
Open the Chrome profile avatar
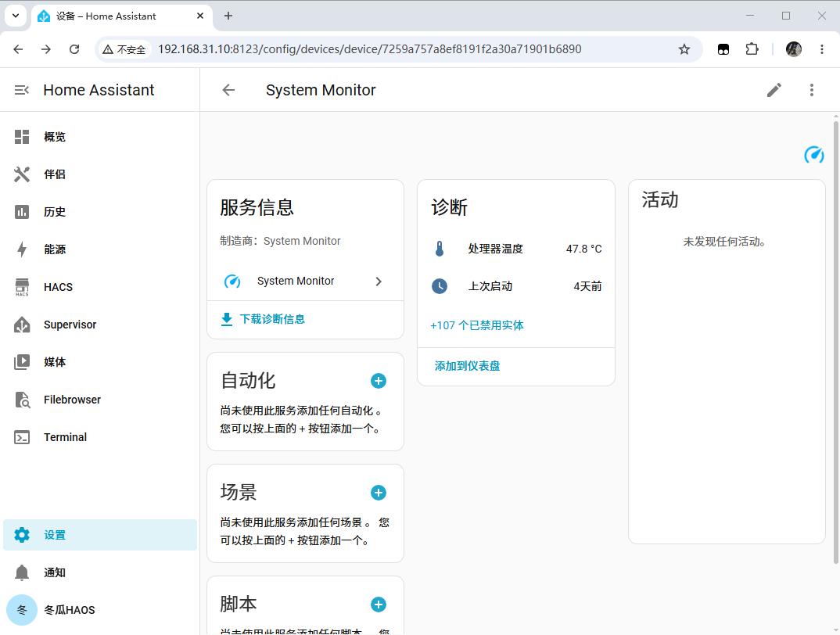pos(793,49)
